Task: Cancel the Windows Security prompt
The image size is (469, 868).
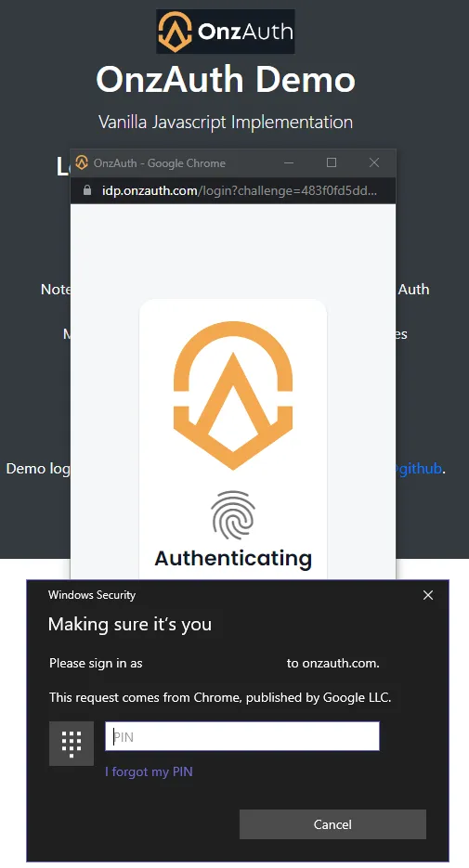Action: [332, 824]
